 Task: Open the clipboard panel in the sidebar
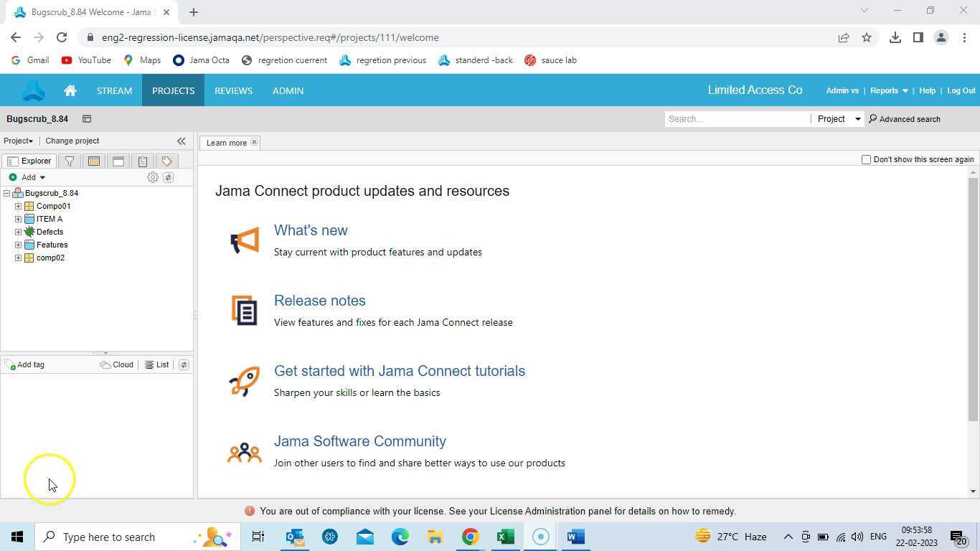click(x=142, y=161)
